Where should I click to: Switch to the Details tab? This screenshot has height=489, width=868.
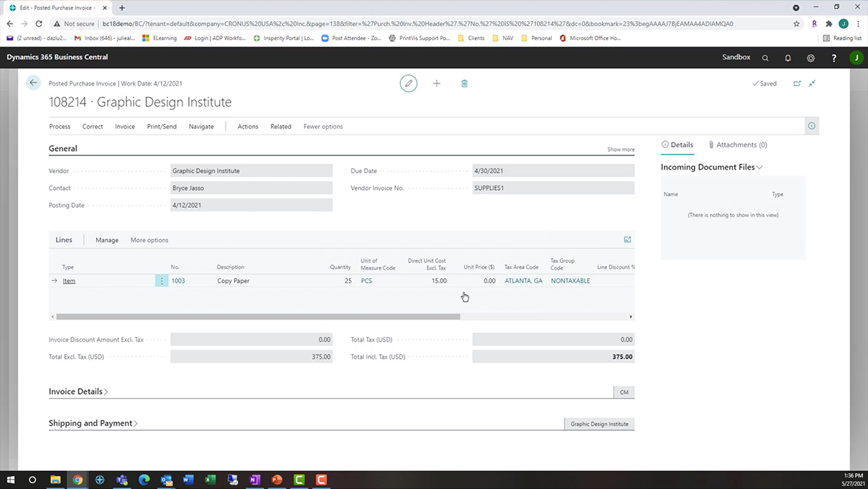pyautogui.click(x=678, y=145)
